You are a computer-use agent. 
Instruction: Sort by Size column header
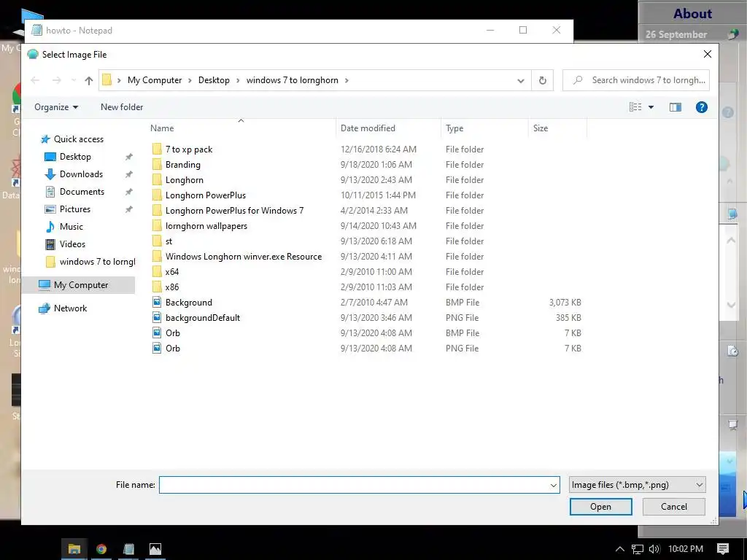tap(541, 128)
